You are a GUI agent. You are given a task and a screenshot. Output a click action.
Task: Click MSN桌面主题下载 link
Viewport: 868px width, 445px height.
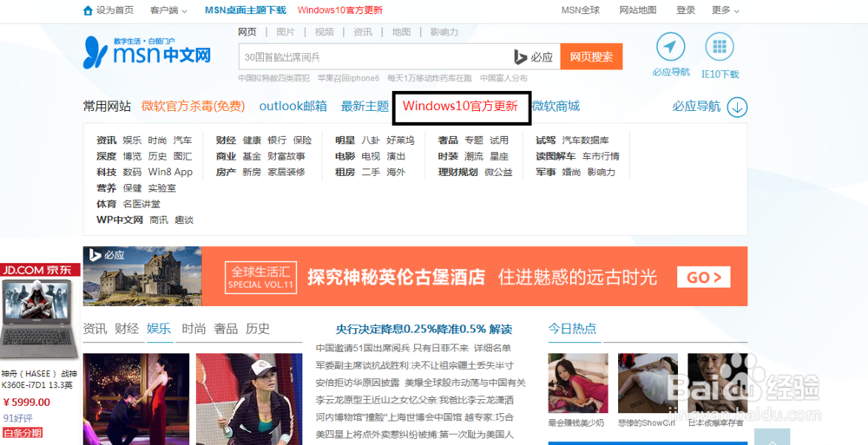pos(246,10)
